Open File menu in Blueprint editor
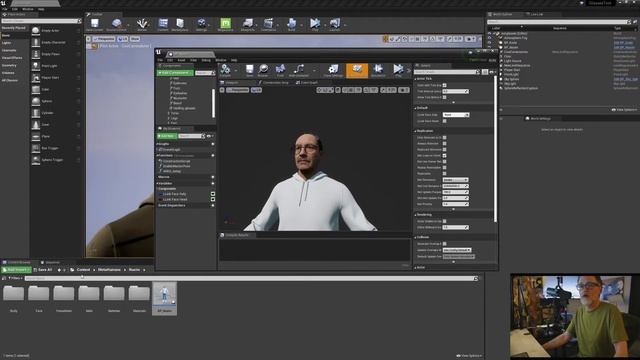Screen dimensions: 640x360 pos(160,60)
